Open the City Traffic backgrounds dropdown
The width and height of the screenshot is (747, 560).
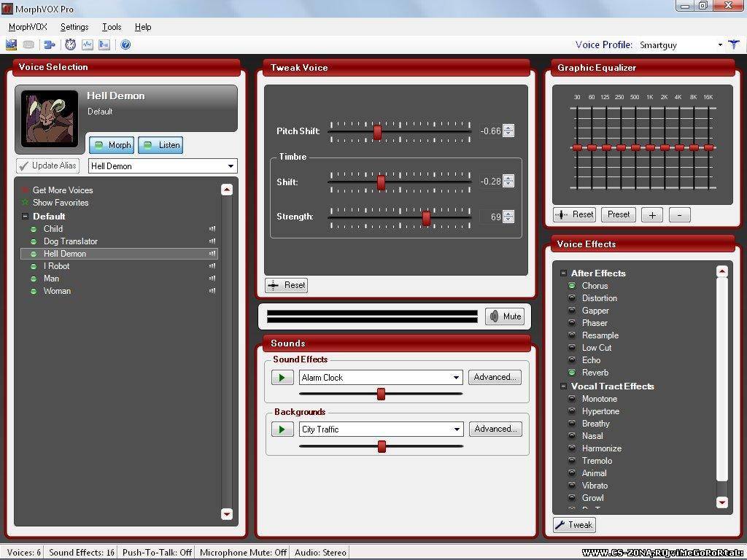(457, 429)
